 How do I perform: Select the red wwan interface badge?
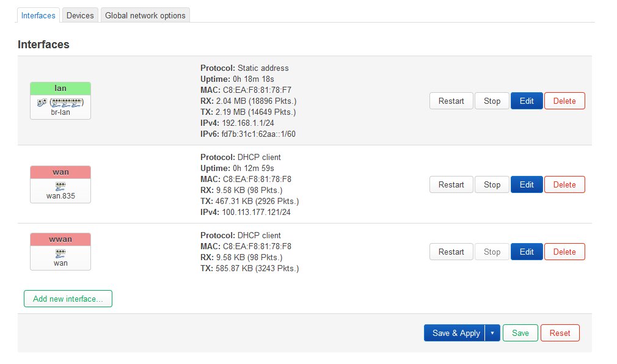click(60, 239)
